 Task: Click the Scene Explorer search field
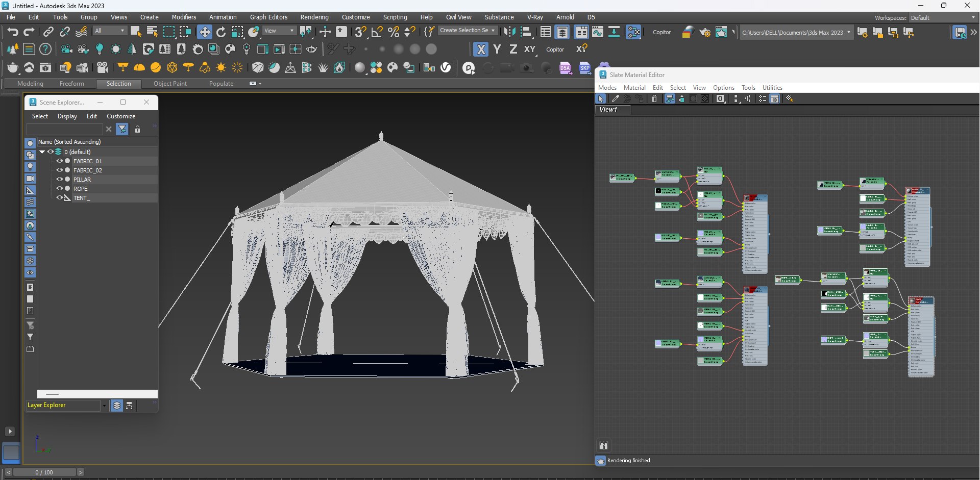65,130
